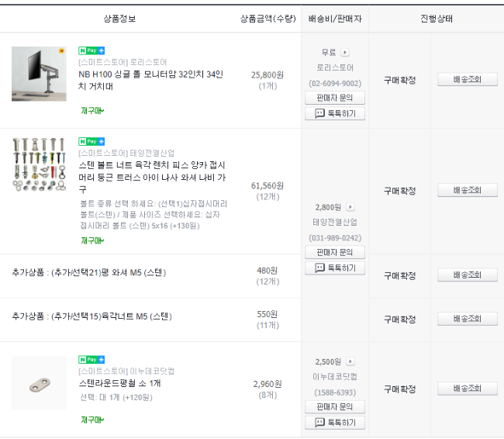This screenshot has width=504, height=439.
Task: Click 진행상태 column header
Action: click(x=437, y=19)
